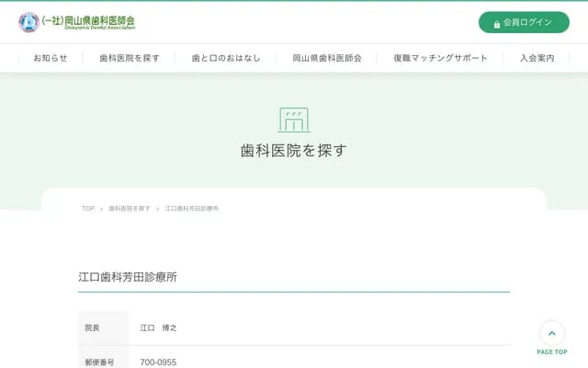Viewport: 588px width, 368px height.
Task: Click the Okayama Dental Association round logo emblem
Action: coord(28,22)
